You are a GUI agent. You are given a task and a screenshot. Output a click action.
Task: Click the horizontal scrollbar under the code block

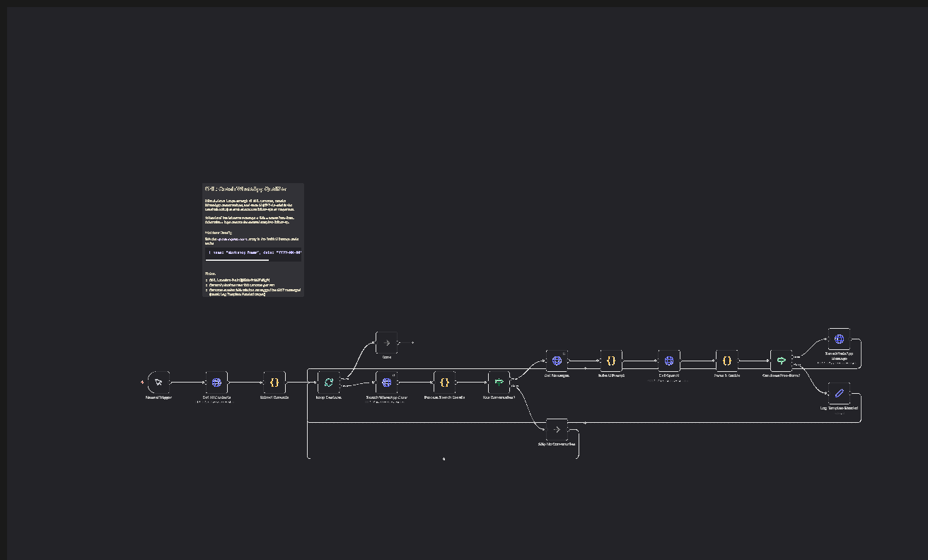(237, 260)
